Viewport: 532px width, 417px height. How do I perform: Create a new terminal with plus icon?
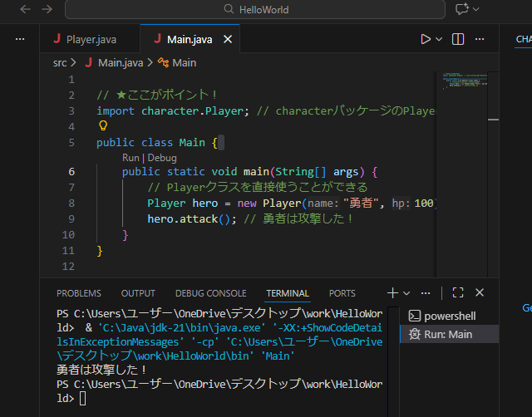392,292
